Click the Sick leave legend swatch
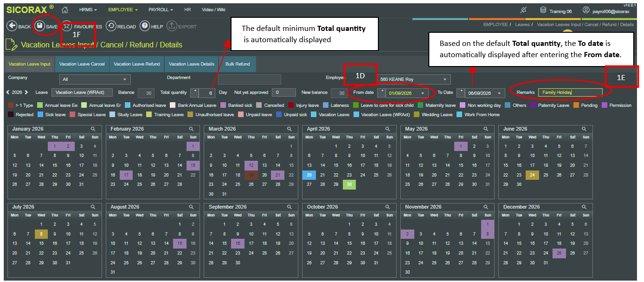 click(40, 114)
